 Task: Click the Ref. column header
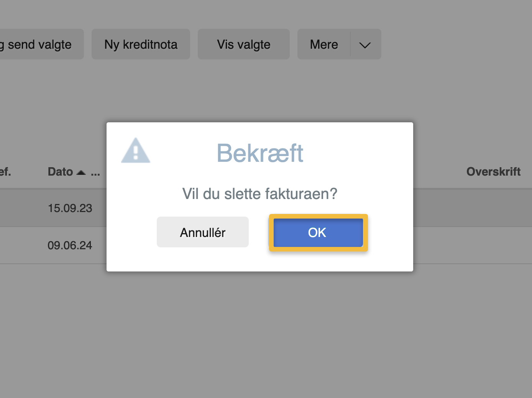6,172
